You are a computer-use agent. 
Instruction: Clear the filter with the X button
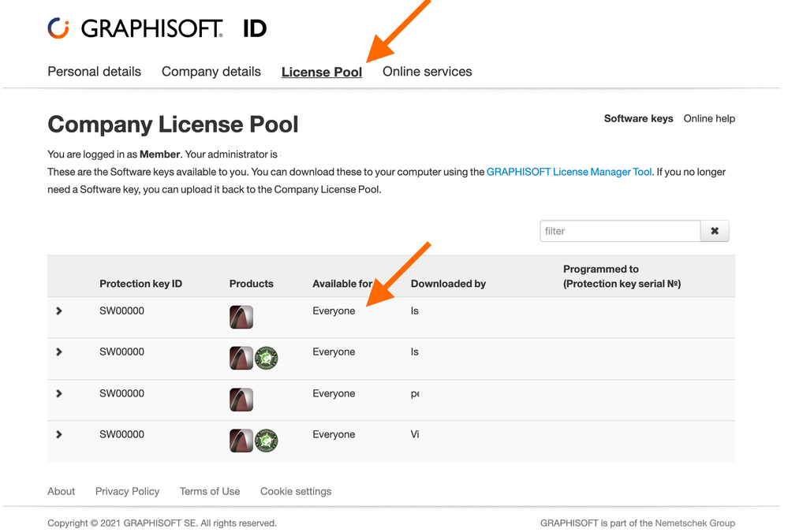715,231
